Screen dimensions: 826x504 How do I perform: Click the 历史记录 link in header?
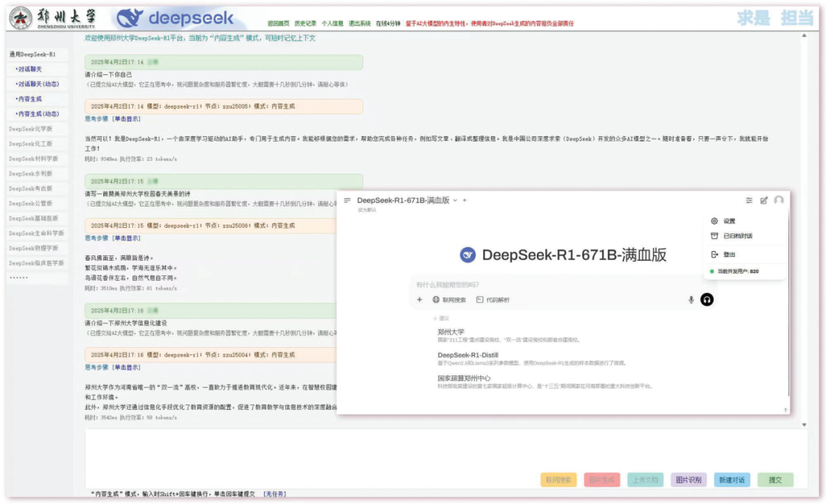click(x=305, y=24)
